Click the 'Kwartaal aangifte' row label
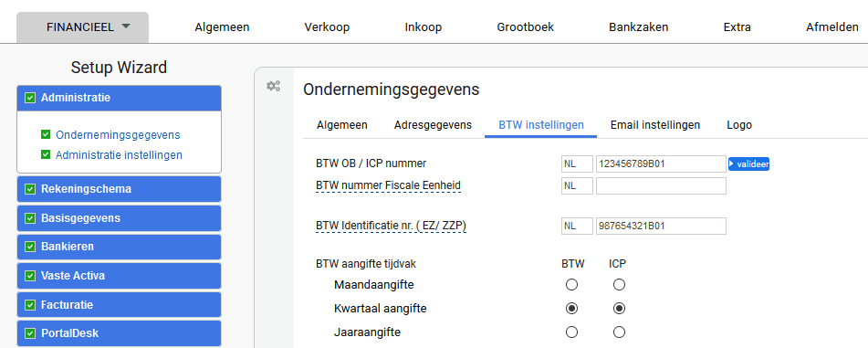This screenshot has width=868, height=348. coord(381,309)
